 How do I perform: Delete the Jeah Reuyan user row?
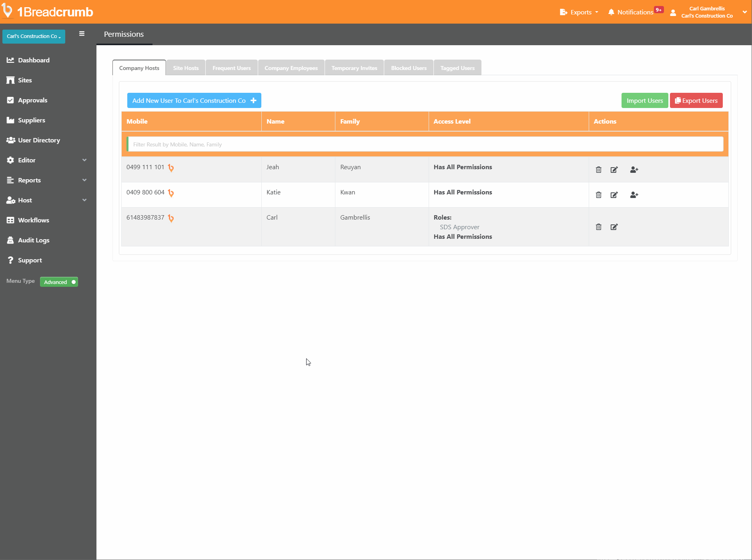click(x=598, y=170)
